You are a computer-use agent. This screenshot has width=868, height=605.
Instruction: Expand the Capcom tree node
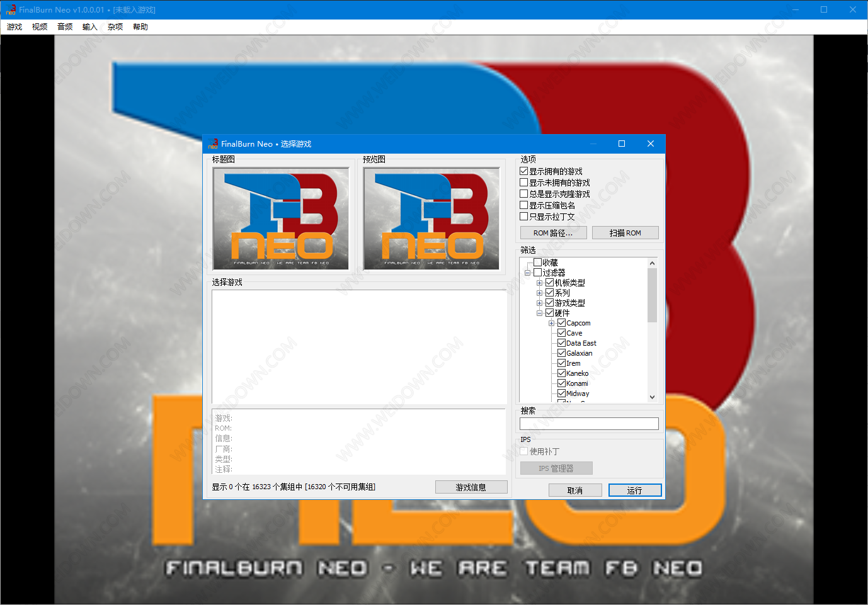551,323
